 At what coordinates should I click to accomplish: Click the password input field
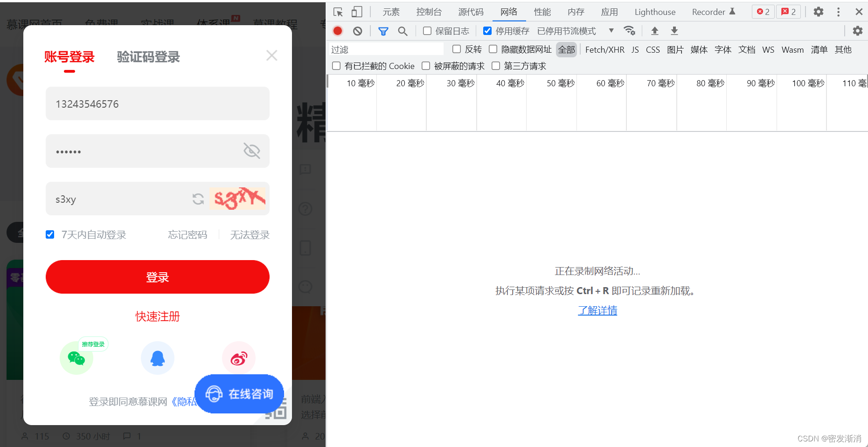(158, 151)
